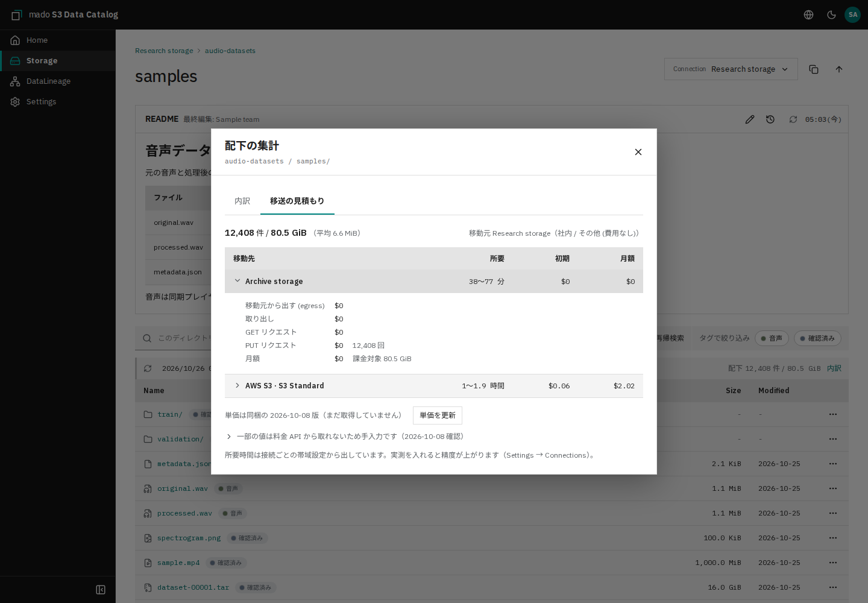
Task: Refresh README with the sync icon
Action: [x=793, y=119]
